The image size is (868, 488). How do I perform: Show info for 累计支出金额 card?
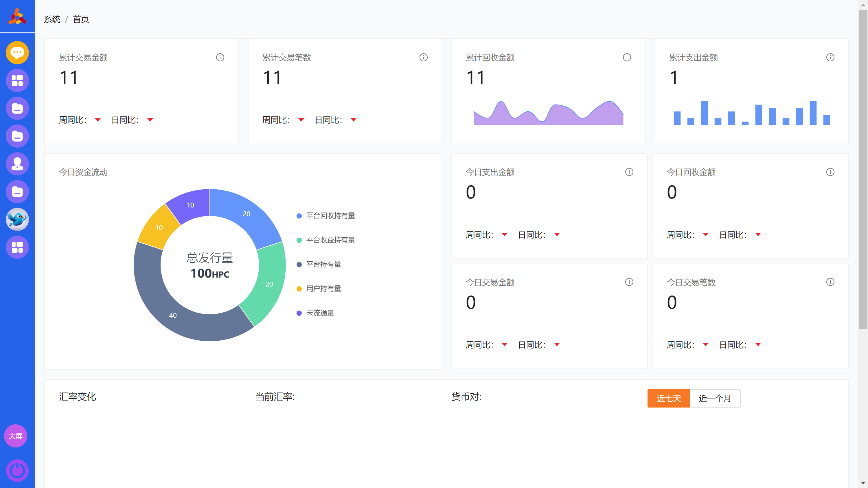point(830,57)
